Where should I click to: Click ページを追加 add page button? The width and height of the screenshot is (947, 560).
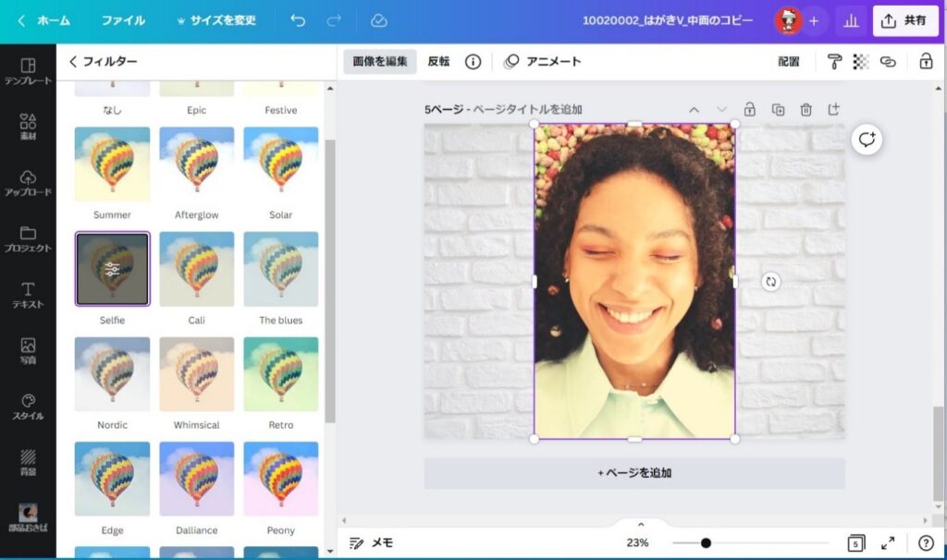pyautogui.click(x=634, y=472)
